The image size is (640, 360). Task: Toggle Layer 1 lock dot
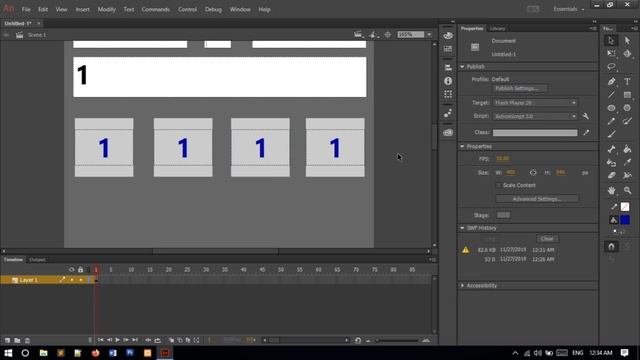click(81, 280)
